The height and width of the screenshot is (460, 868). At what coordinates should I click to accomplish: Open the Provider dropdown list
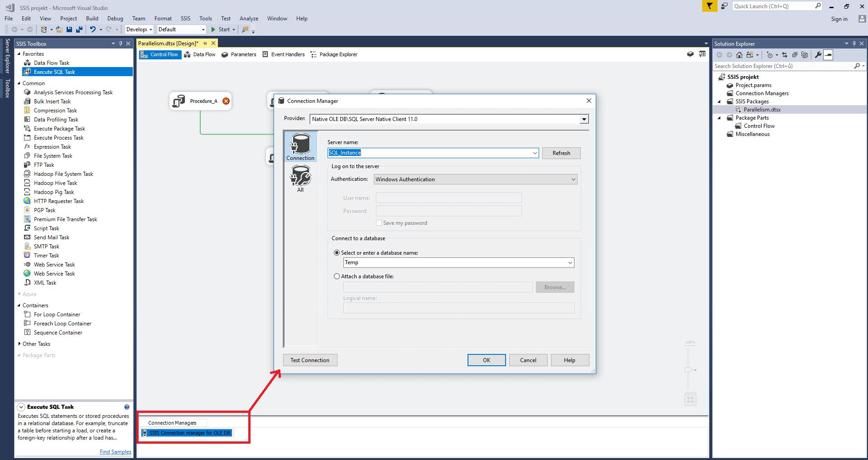point(584,119)
